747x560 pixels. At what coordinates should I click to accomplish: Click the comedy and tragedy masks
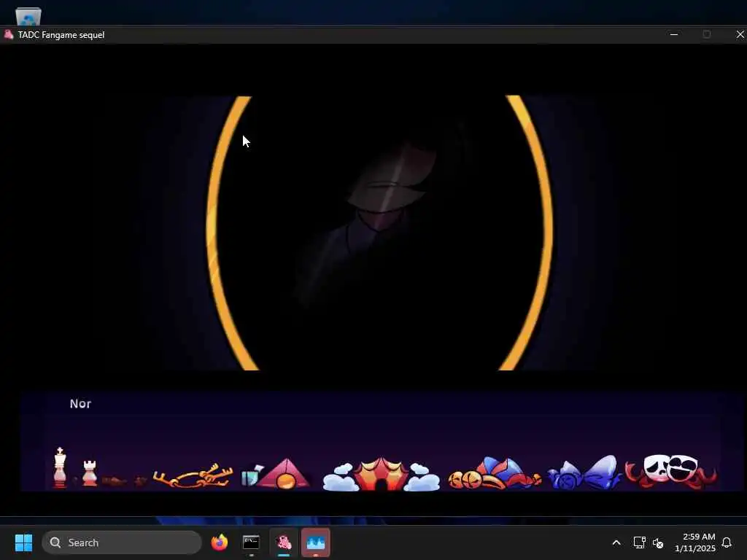(671, 471)
